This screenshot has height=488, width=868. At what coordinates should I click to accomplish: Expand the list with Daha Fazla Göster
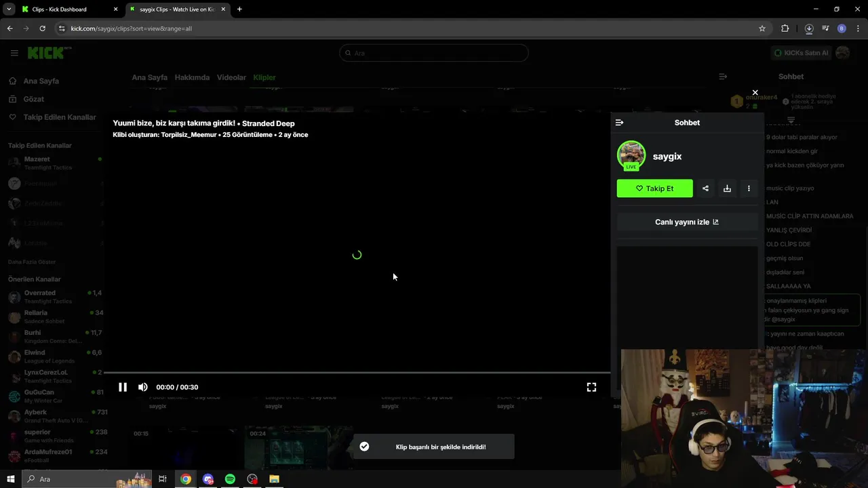tap(32, 262)
